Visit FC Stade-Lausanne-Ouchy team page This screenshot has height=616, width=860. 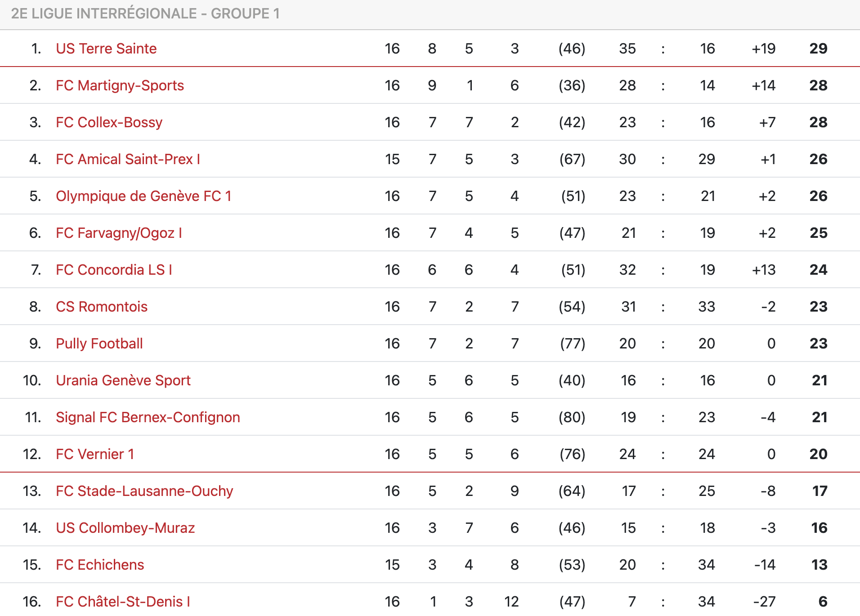[144, 491]
